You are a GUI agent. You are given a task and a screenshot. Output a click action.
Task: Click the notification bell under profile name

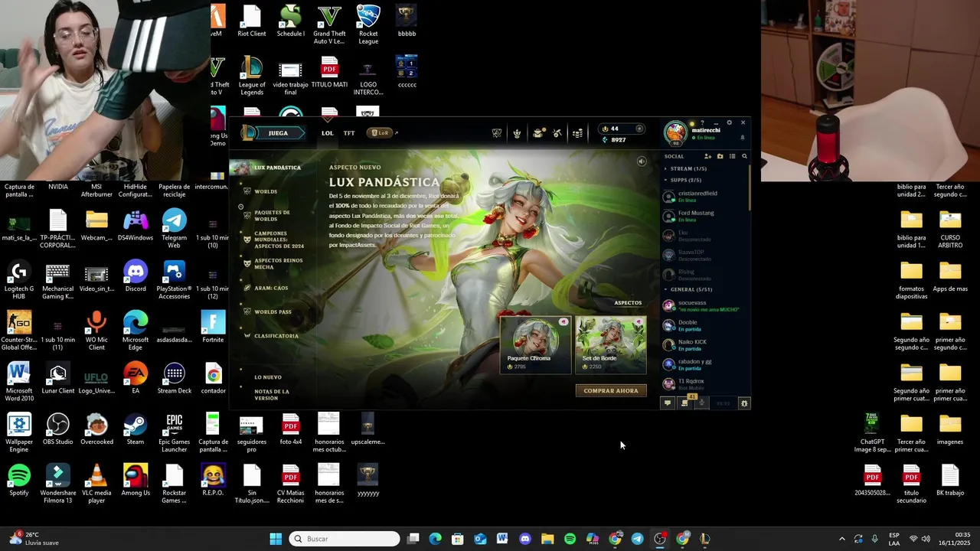coord(742,138)
